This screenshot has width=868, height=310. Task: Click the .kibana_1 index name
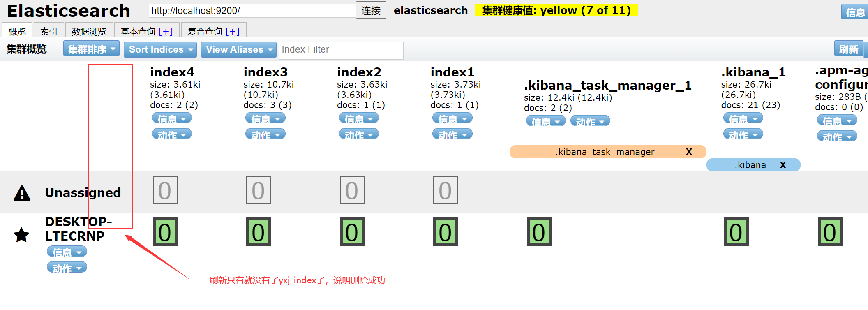pos(753,72)
